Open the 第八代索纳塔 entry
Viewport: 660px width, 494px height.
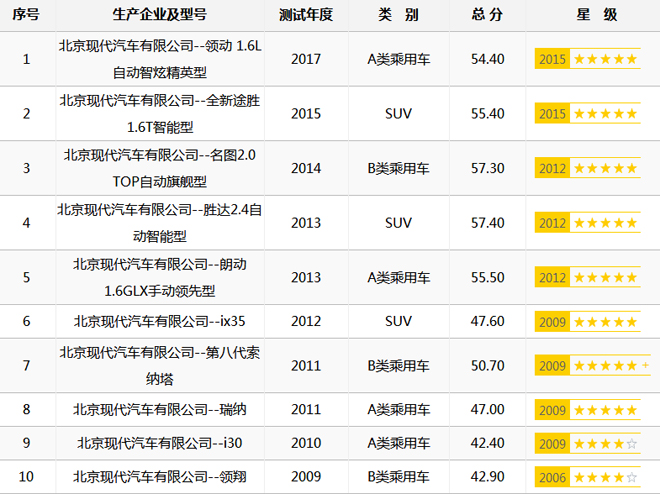(160, 366)
